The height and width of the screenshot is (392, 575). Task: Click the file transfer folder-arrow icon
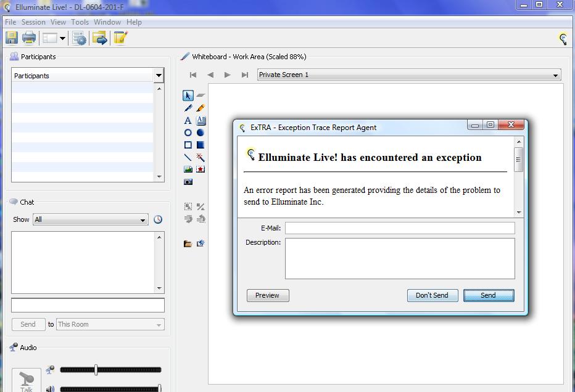pyautogui.click(x=99, y=38)
